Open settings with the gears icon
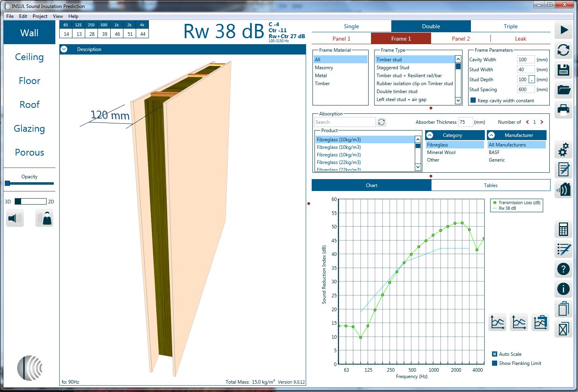Screen dimensions: 578x392 [563, 150]
